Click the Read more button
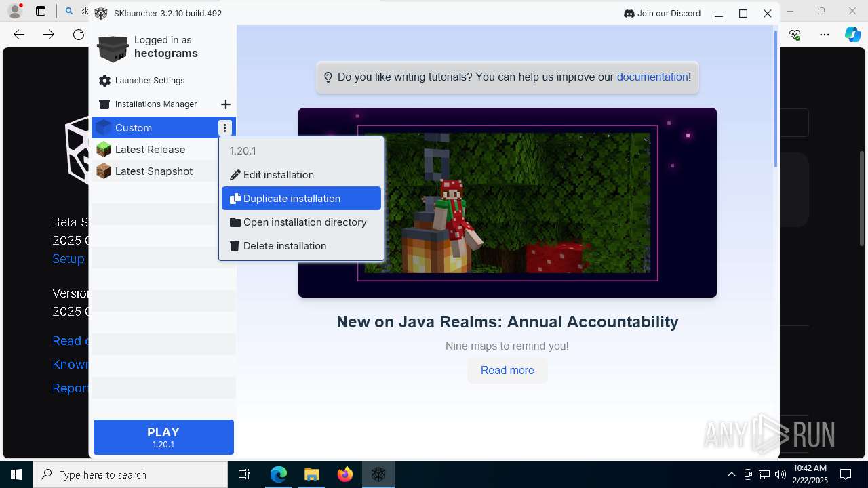The width and height of the screenshot is (868, 488). [507, 371]
